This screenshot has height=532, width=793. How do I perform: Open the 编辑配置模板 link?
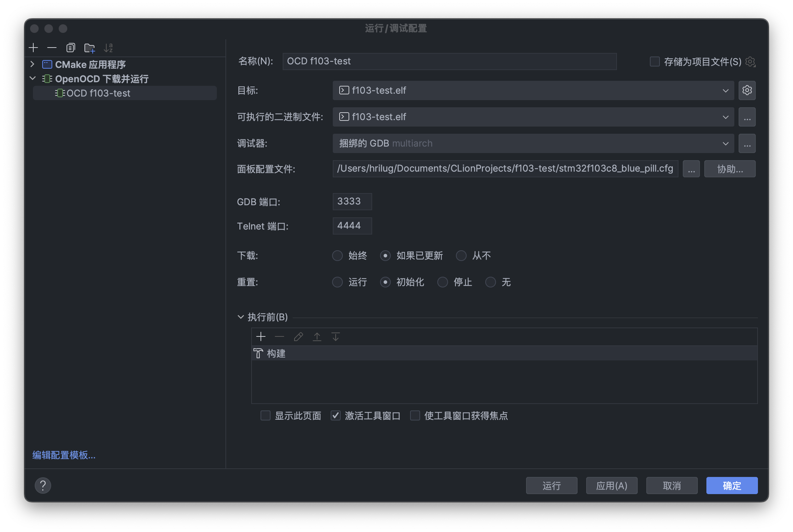tap(64, 455)
